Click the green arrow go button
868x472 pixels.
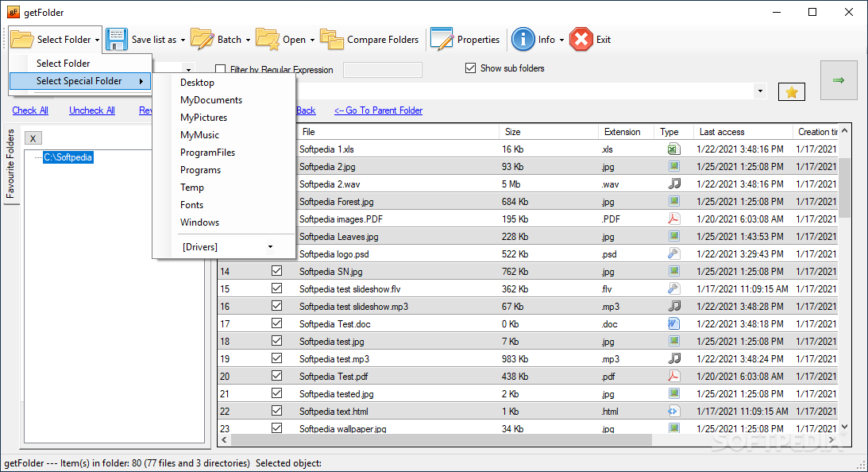pyautogui.click(x=839, y=80)
